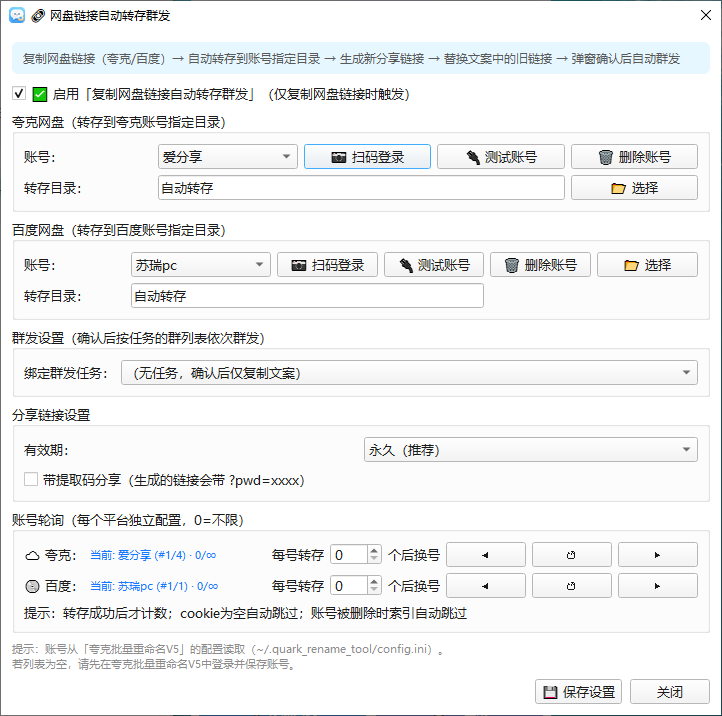Switch to previous Baidu account with left arrow
The width and height of the screenshot is (722, 716).
[486, 586]
